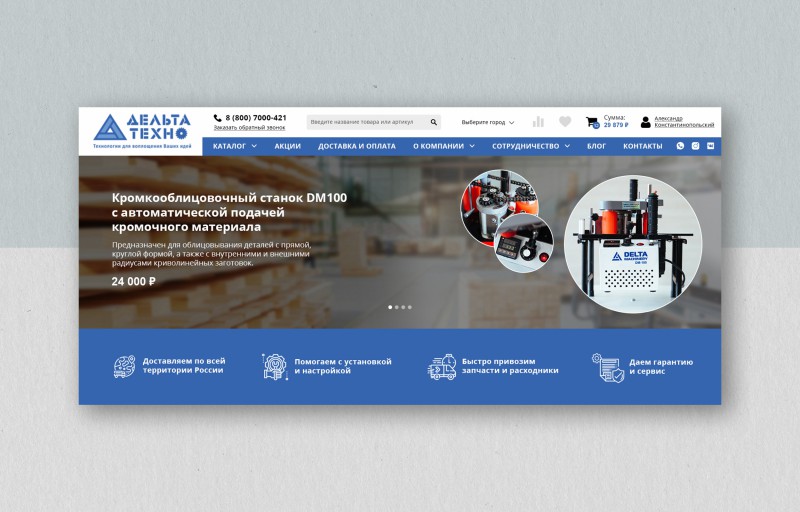
Task: Open favorites via the heart icon
Action: [x=565, y=121]
